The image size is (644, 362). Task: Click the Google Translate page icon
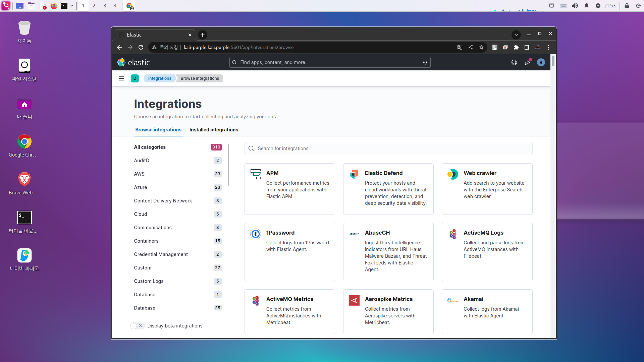(x=460, y=47)
